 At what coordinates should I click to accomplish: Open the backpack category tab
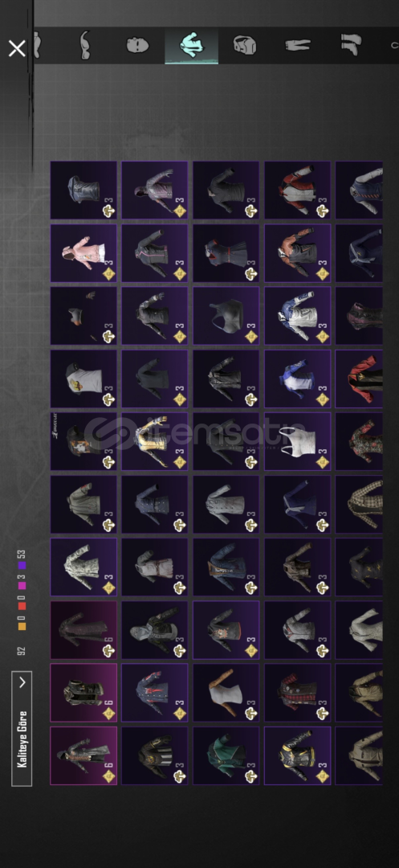[244, 45]
